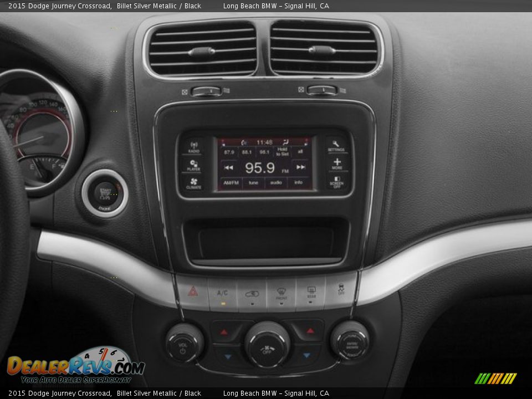Toggle the A/C button
Screen dimensions: 532x399
[x=222, y=294]
